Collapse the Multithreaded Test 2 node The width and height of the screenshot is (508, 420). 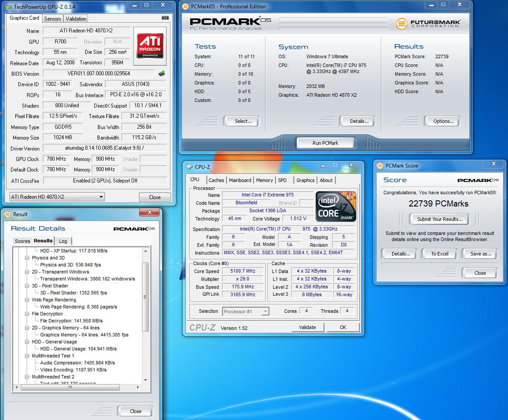click(x=27, y=377)
